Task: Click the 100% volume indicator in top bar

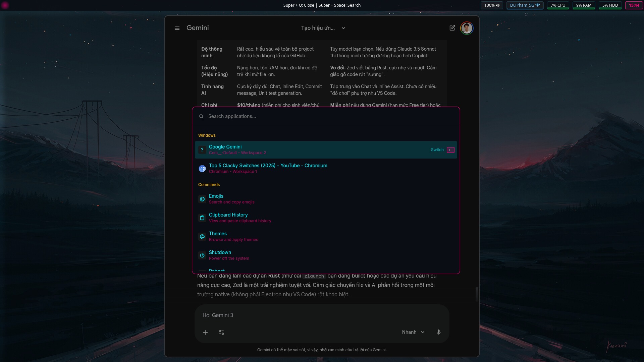Action: point(492,5)
